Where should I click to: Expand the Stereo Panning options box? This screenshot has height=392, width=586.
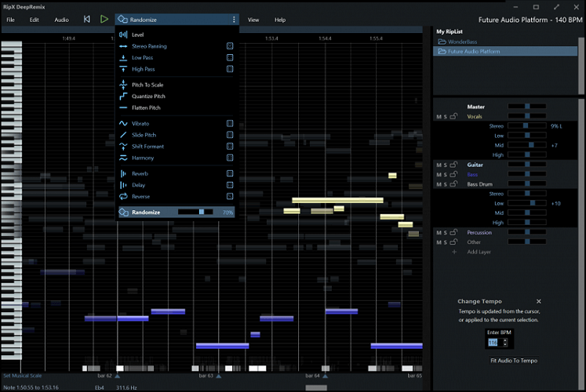pos(230,46)
